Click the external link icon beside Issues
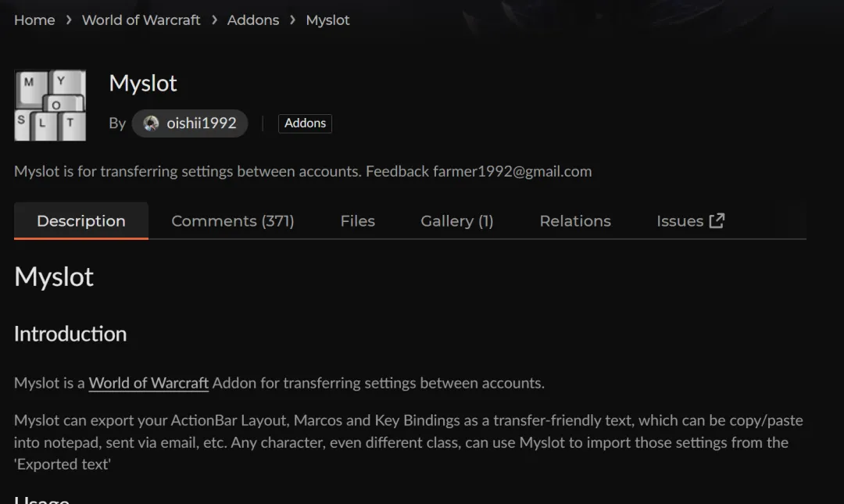The width and height of the screenshot is (844, 504). point(717,221)
